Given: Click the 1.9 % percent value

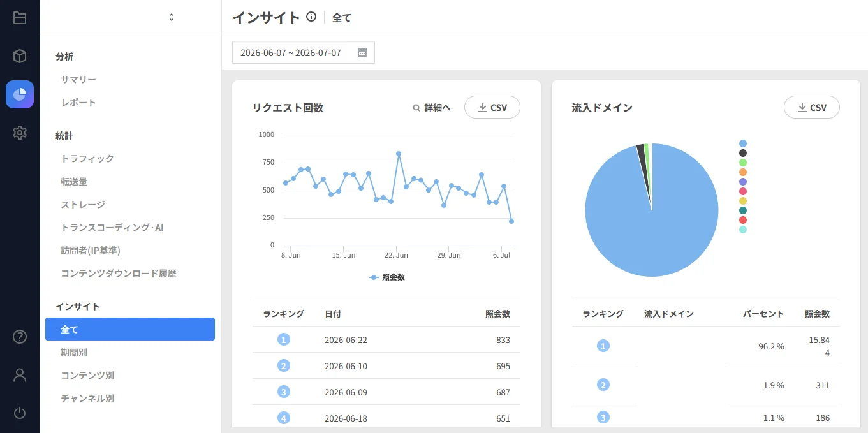Looking at the screenshot, I should click(774, 385).
